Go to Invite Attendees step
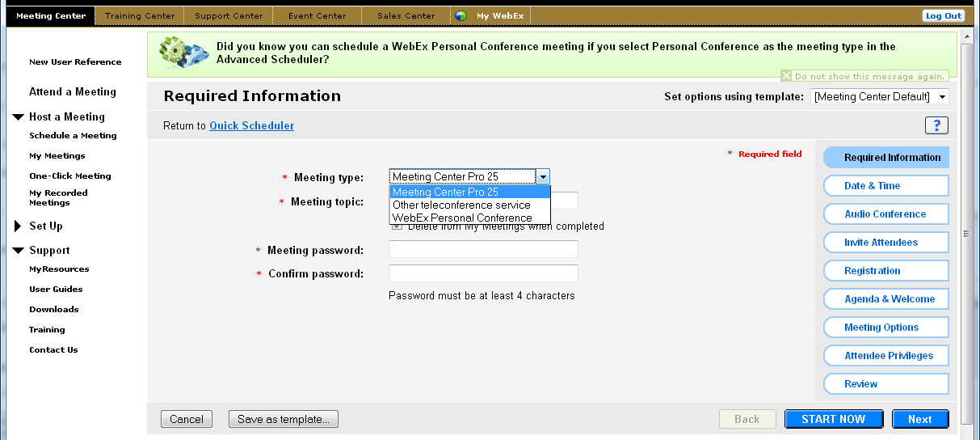This screenshot has width=980, height=440. 885,243
